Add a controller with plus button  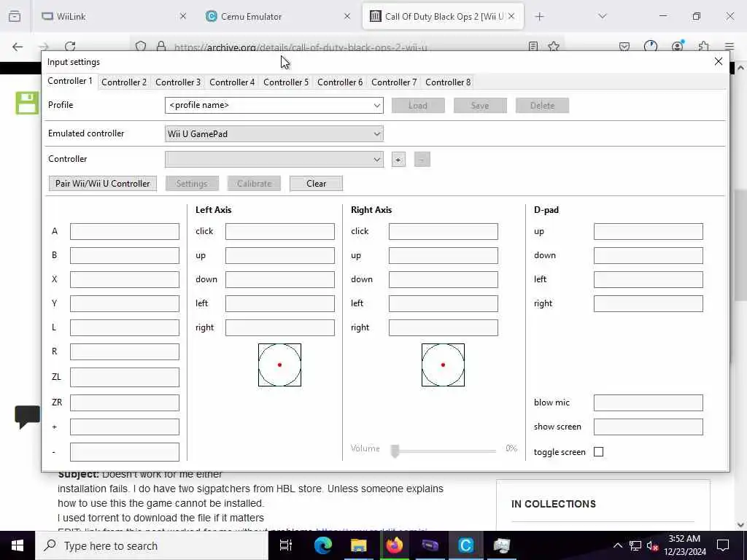point(398,160)
